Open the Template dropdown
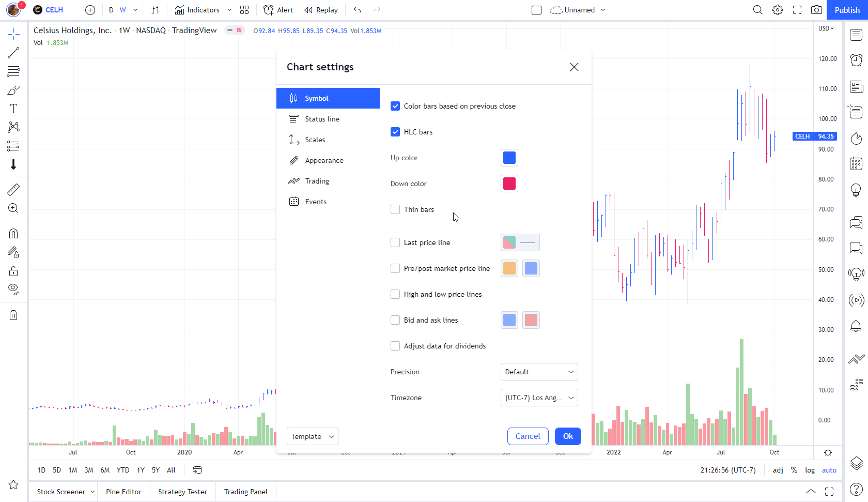This screenshot has width=868, height=502. 312,436
